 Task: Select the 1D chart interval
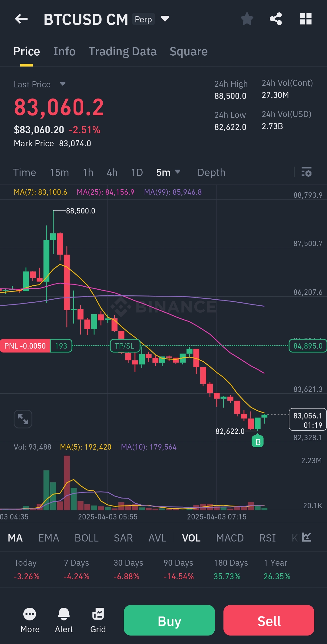click(x=137, y=172)
